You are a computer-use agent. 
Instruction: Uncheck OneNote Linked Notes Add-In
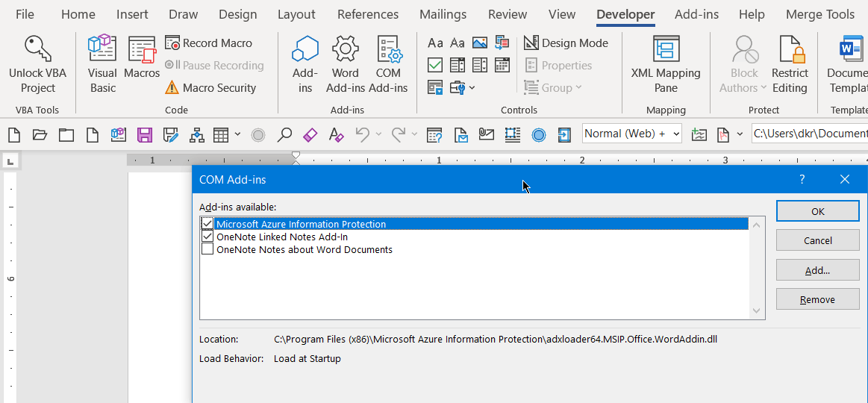pyautogui.click(x=207, y=237)
